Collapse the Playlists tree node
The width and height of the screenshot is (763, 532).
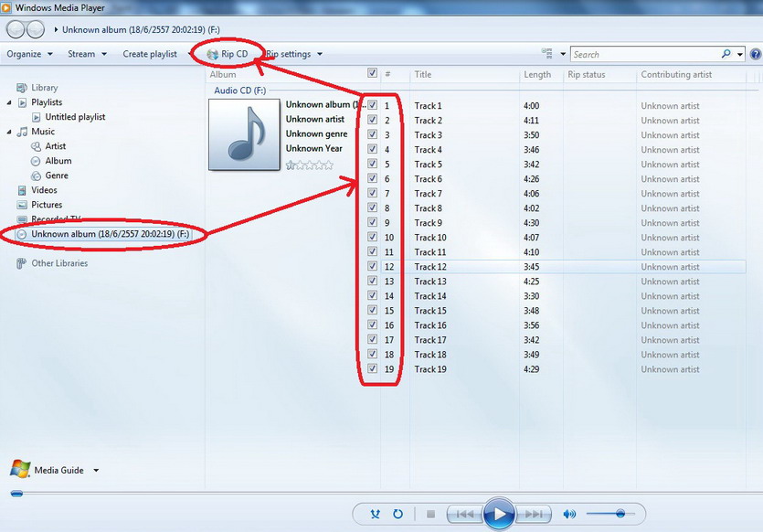tap(9, 102)
